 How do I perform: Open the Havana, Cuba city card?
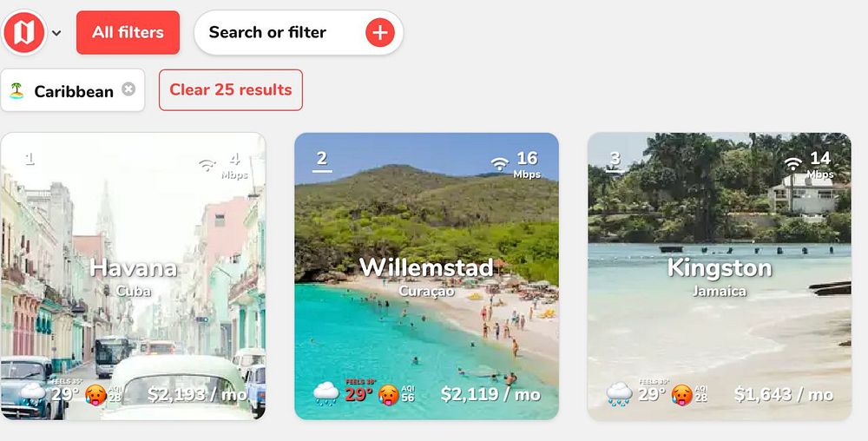pyautogui.click(x=133, y=276)
